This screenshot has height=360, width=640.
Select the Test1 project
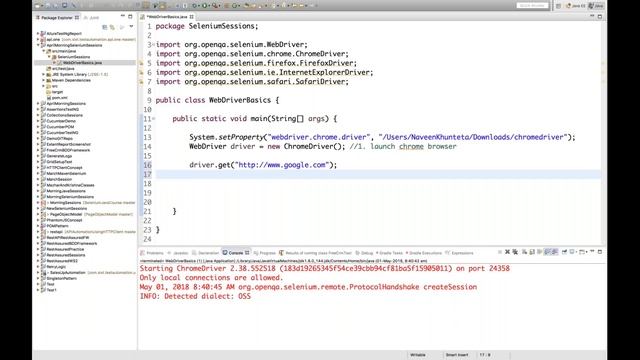point(51,290)
